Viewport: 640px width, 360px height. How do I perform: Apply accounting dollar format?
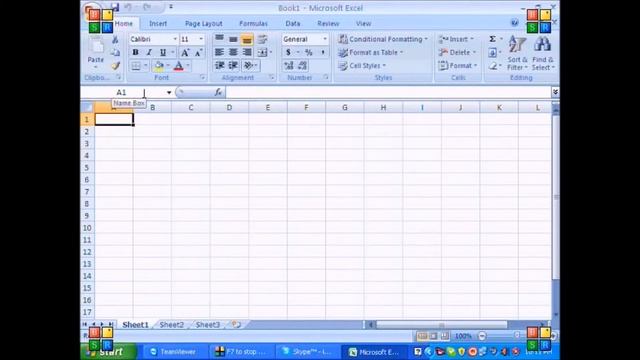coord(288,52)
